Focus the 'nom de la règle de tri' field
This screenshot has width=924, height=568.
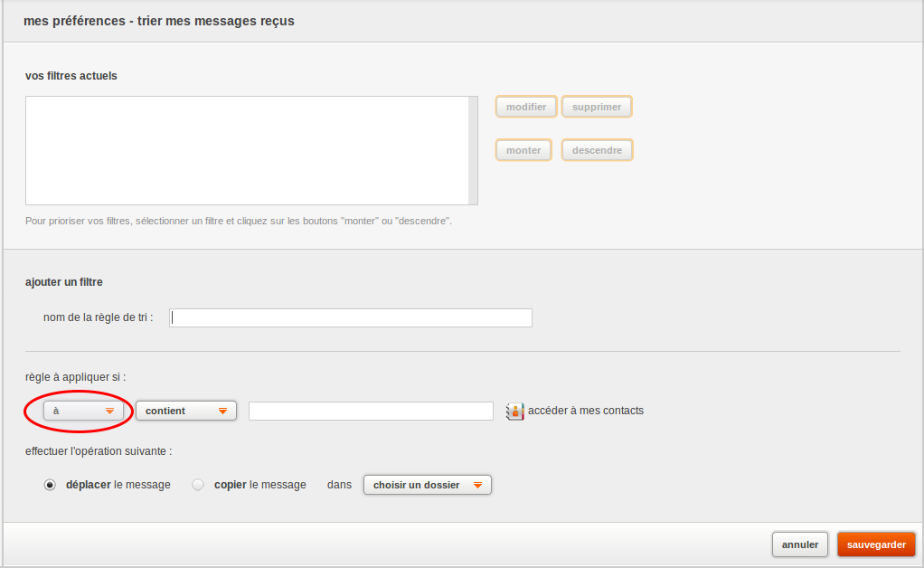point(351,317)
